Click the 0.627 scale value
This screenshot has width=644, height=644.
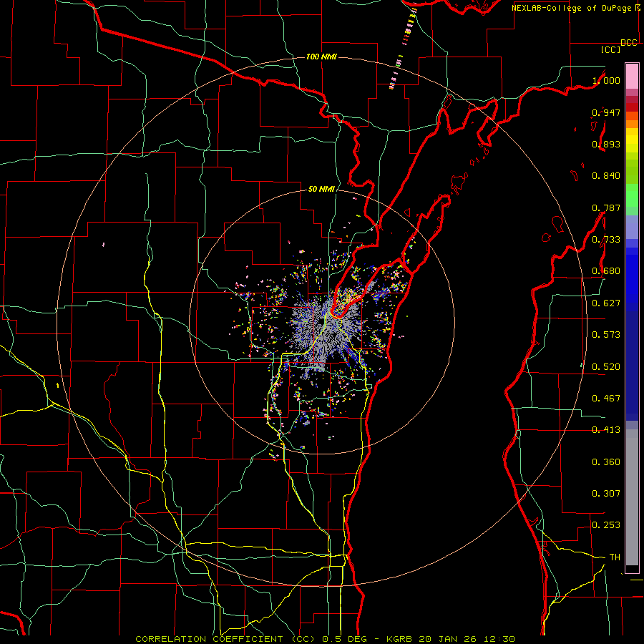(606, 303)
